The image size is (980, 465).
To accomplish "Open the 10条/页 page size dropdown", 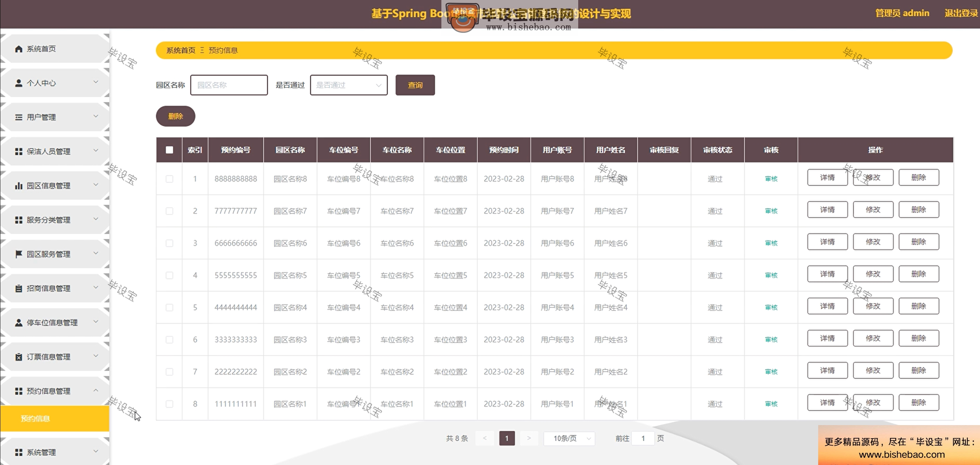I will [569, 438].
